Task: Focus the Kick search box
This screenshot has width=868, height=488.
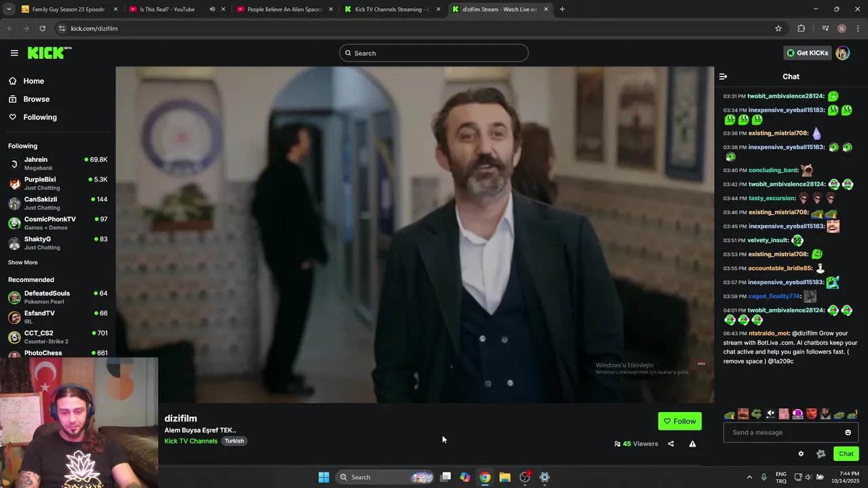Action: click(434, 53)
